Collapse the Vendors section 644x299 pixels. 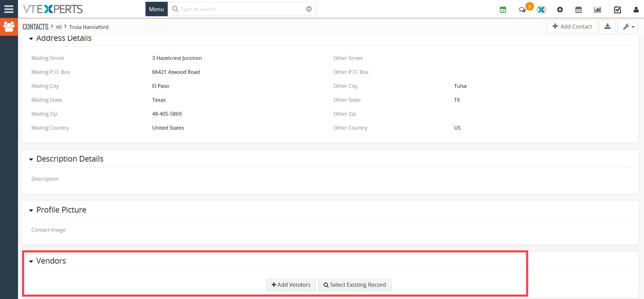[31, 261]
